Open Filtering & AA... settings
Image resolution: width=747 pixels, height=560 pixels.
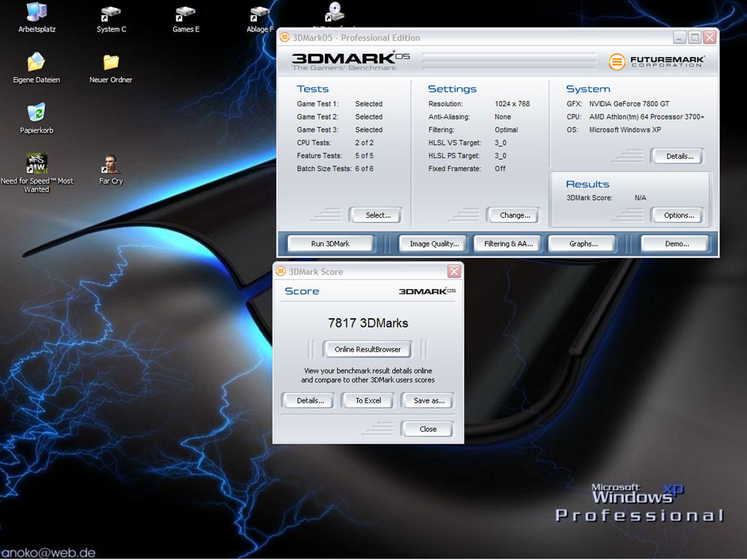coord(508,244)
